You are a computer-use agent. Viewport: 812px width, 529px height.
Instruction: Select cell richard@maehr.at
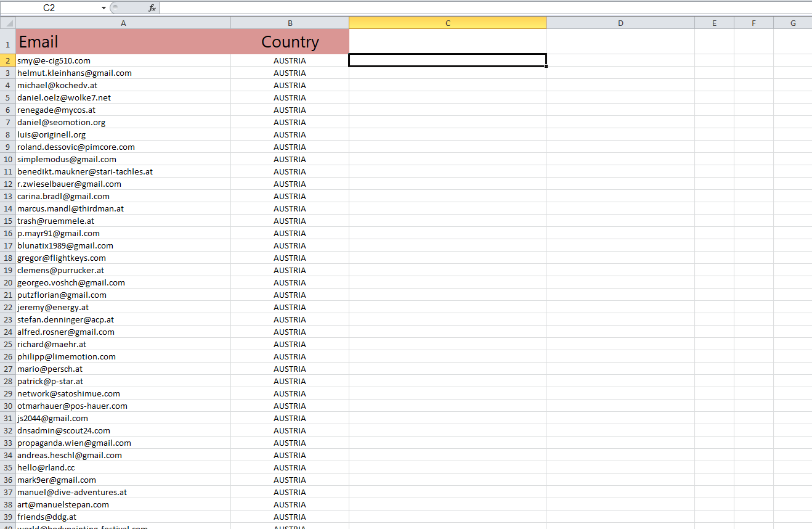[x=123, y=344]
